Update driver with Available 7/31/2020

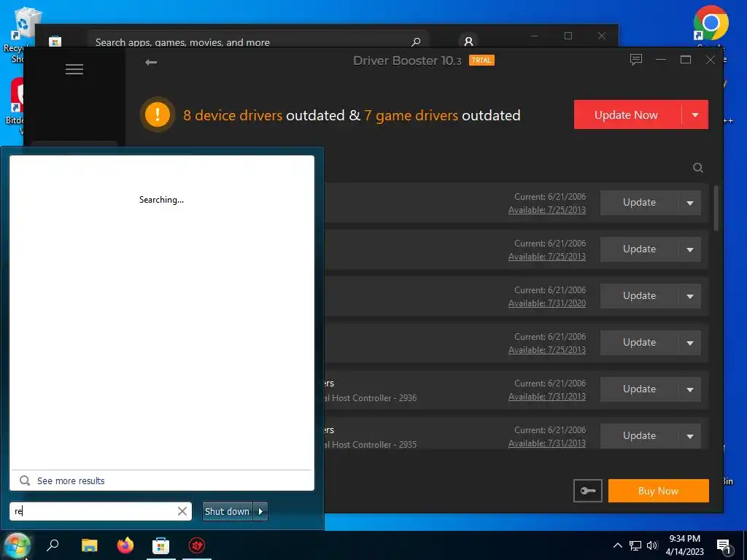click(639, 296)
